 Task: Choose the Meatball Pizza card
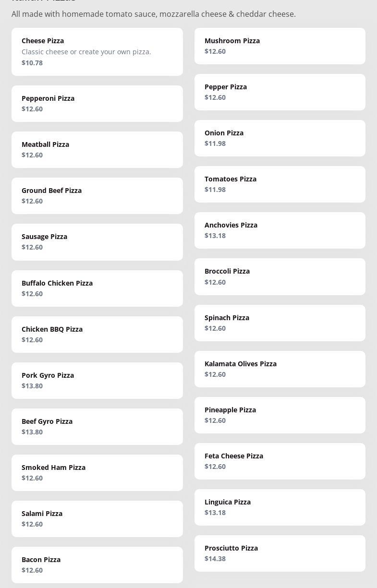[97, 150]
